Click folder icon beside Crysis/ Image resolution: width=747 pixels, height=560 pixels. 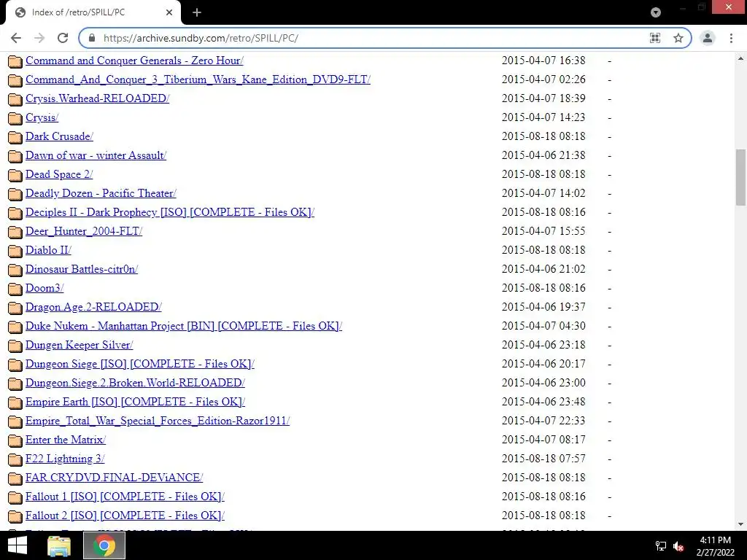15,118
